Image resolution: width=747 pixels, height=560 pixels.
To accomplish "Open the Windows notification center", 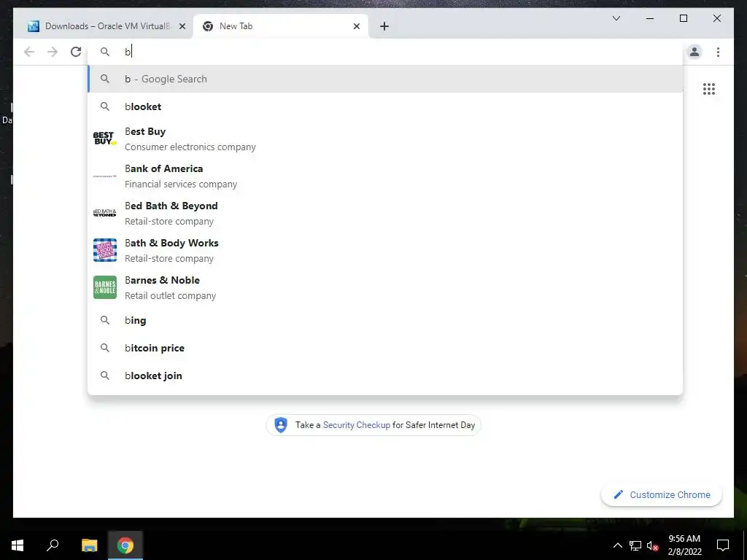I will (x=723, y=545).
